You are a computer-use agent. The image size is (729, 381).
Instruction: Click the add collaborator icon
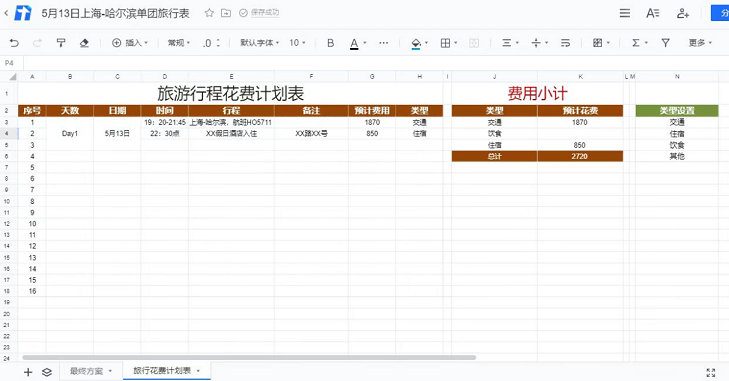[683, 13]
